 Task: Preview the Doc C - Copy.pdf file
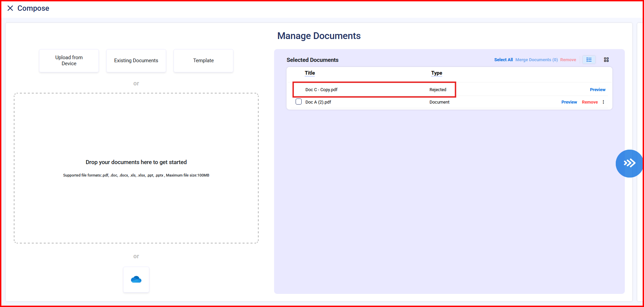pyautogui.click(x=597, y=90)
